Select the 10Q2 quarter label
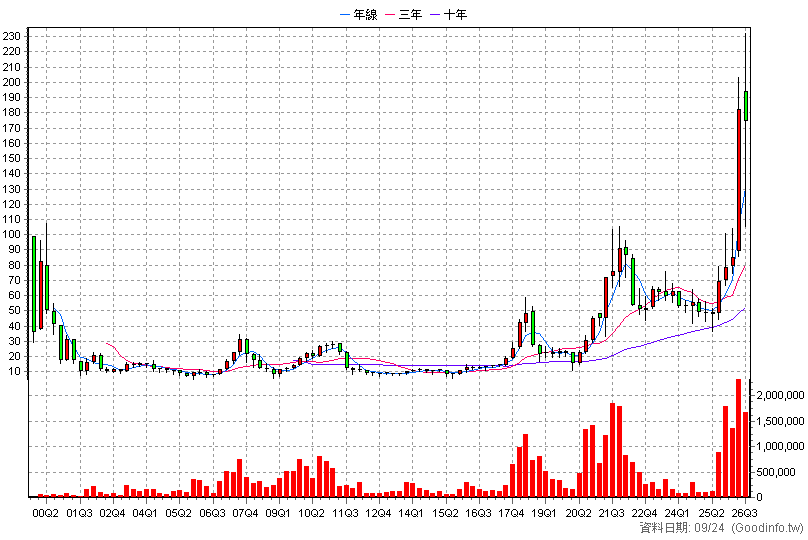The width and height of the screenshot is (808, 540). (312, 513)
